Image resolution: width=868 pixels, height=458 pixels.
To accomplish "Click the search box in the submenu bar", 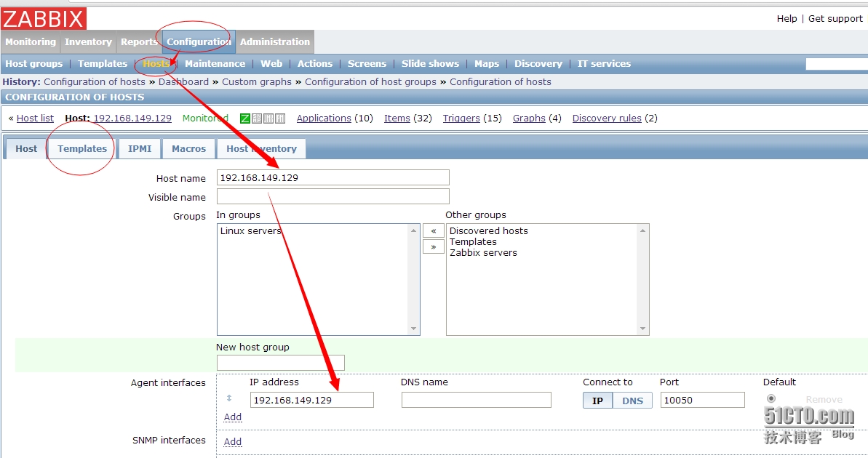I will point(837,64).
